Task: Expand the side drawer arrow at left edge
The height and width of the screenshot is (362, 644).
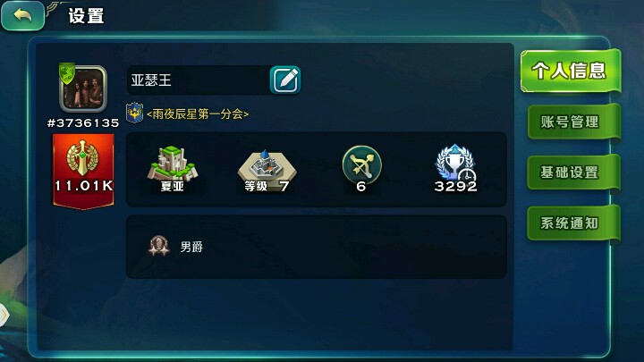Action: coord(4,316)
